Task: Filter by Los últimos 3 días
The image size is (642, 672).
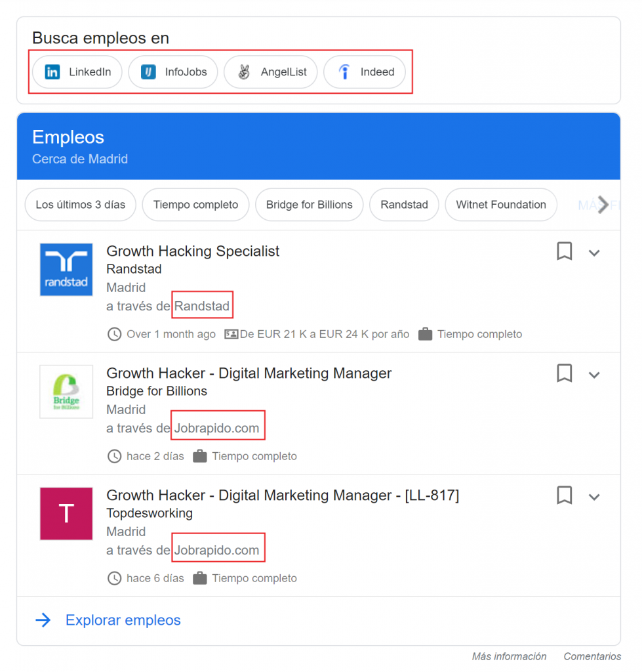Action: coord(80,205)
